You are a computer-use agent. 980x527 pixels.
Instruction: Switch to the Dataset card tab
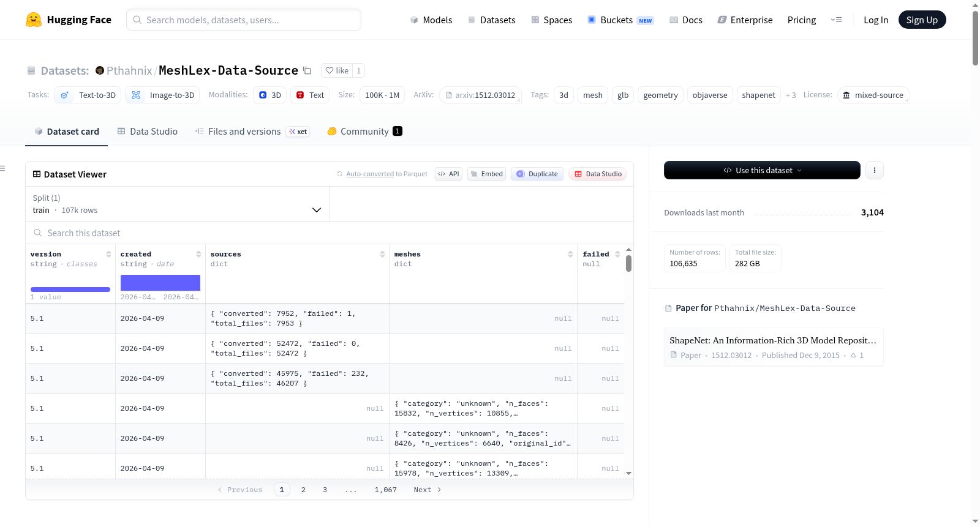tap(67, 132)
